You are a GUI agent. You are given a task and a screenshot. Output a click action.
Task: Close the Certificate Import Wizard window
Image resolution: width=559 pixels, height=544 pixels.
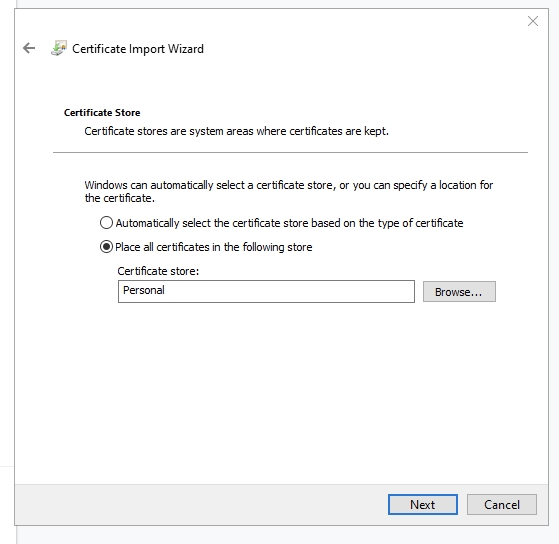533,21
